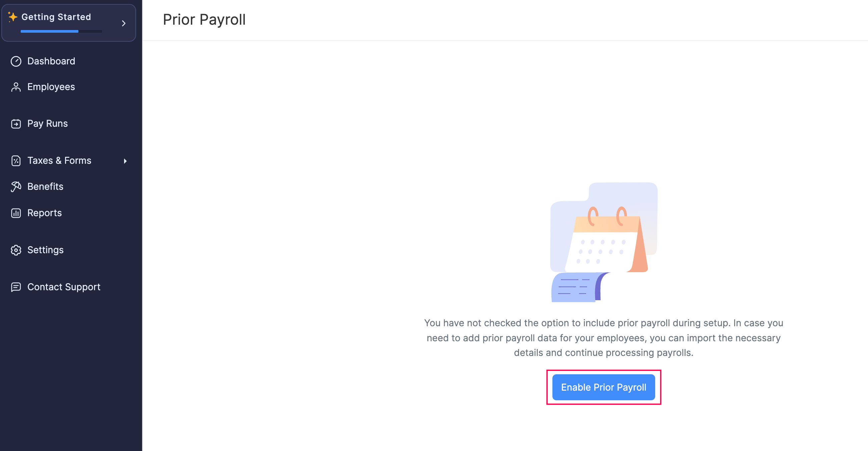The width and height of the screenshot is (868, 451).
Task: Select the Dashboard speedometer icon
Action: tap(16, 61)
